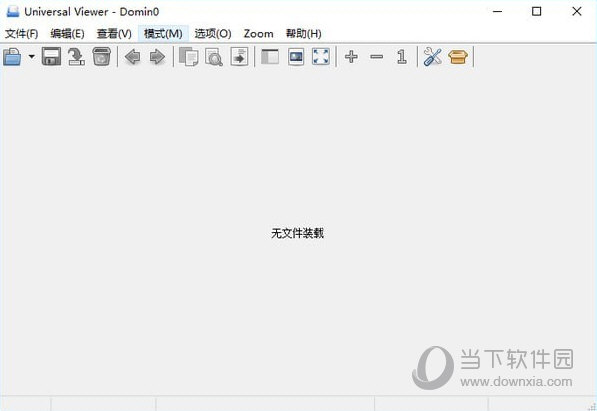
Task: Close the Universal Viewer window
Action: [576, 11]
